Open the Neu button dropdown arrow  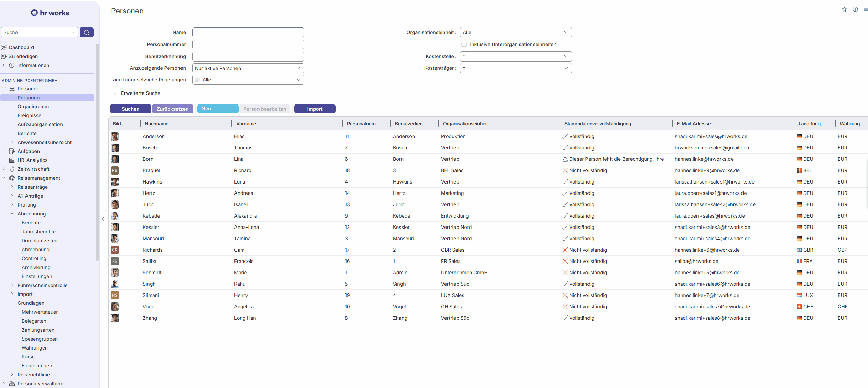point(231,109)
